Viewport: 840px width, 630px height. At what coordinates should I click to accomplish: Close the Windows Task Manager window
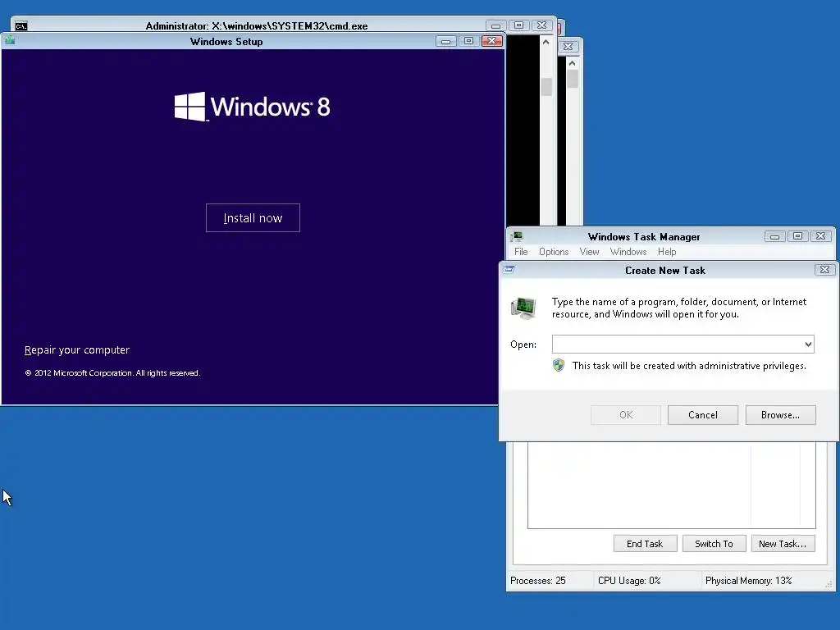click(x=820, y=236)
